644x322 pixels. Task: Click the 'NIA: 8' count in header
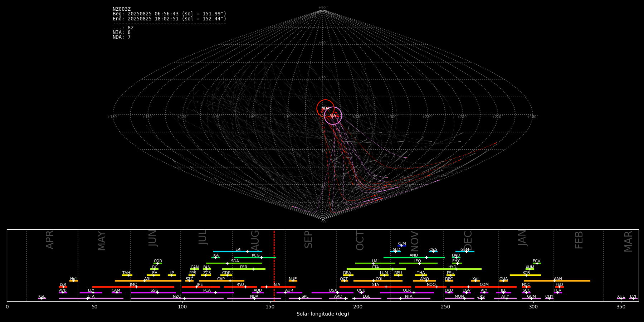[x=122, y=33]
